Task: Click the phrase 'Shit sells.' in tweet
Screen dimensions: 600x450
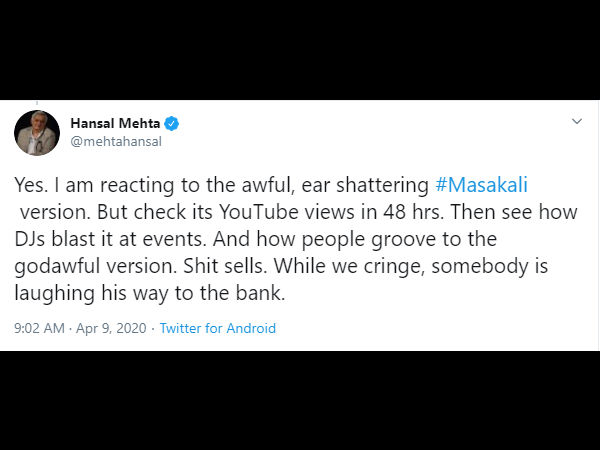Action: (x=225, y=266)
